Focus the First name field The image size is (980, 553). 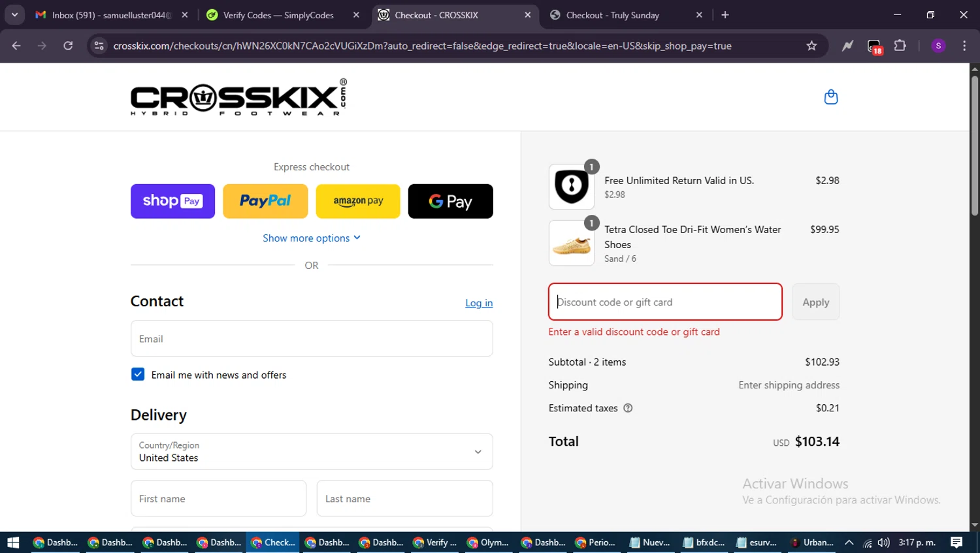tap(218, 498)
